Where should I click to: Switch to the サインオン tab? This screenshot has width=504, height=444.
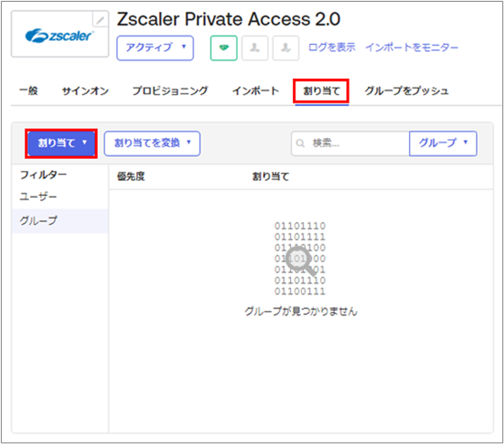[85, 91]
